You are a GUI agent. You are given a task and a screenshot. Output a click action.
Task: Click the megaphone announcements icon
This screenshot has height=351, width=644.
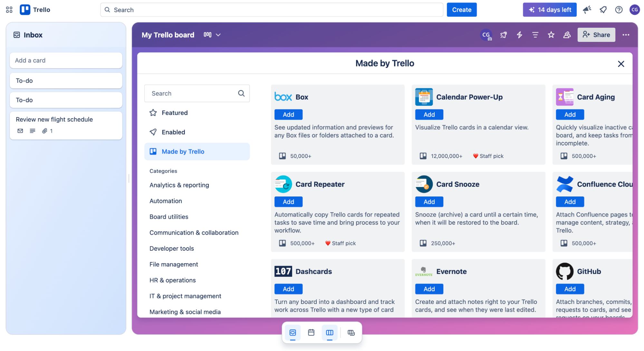coord(587,10)
